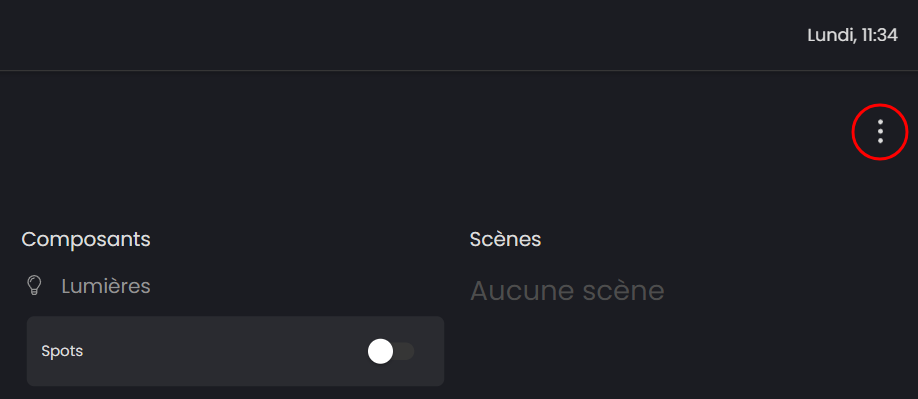
Task: Open the Spots light card
Action: 235,351
